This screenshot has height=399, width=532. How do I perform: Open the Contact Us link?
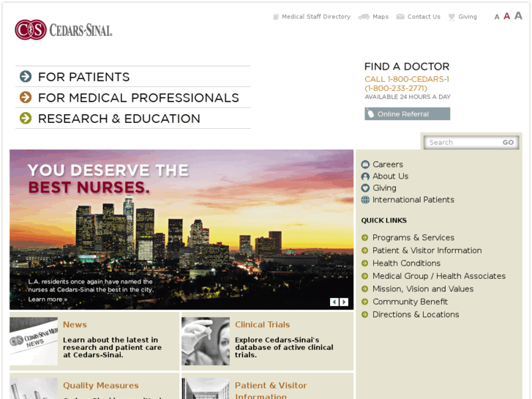(424, 17)
